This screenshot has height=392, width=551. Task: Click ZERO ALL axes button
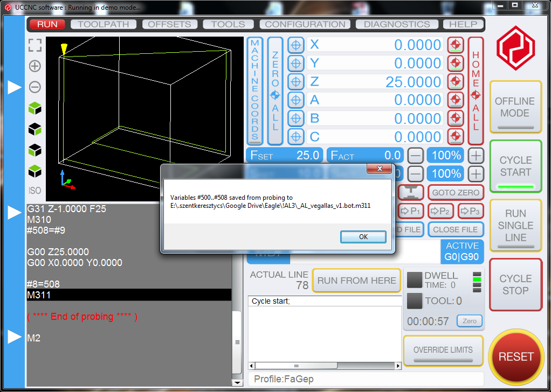pos(275,91)
